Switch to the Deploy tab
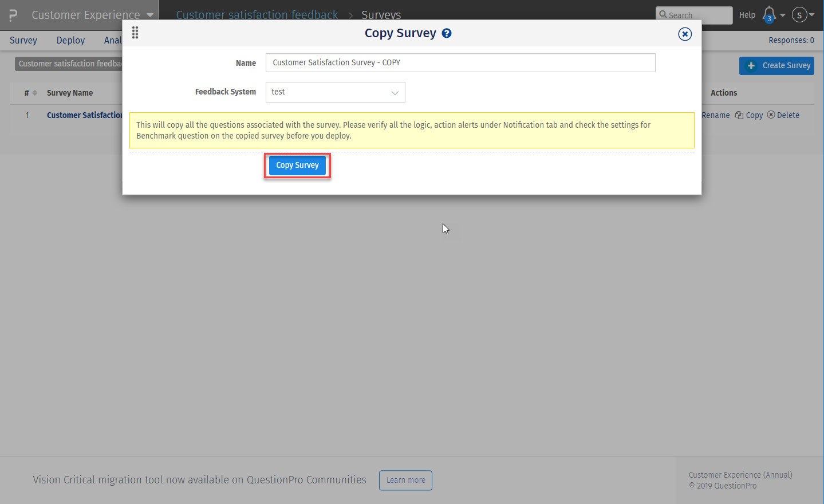This screenshot has height=504, width=824. pos(70,40)
